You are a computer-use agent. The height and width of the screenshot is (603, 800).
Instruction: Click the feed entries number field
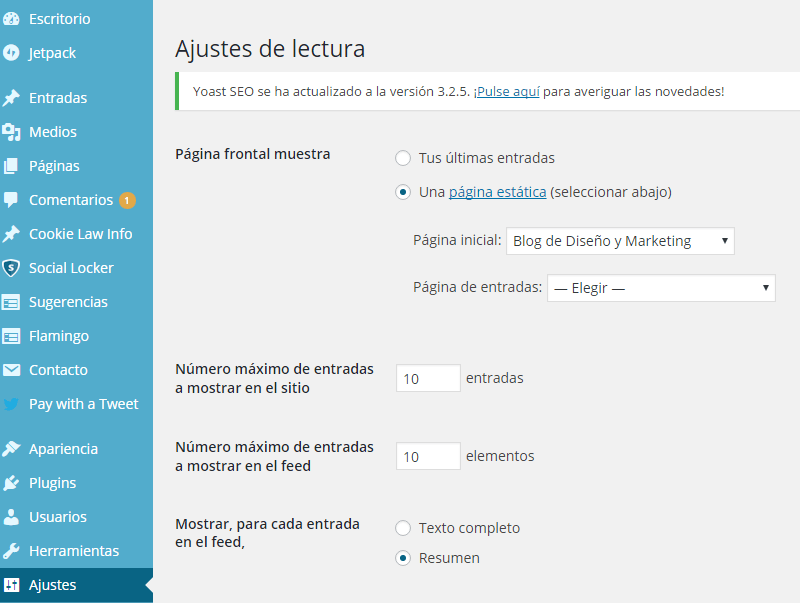(428, 456)
